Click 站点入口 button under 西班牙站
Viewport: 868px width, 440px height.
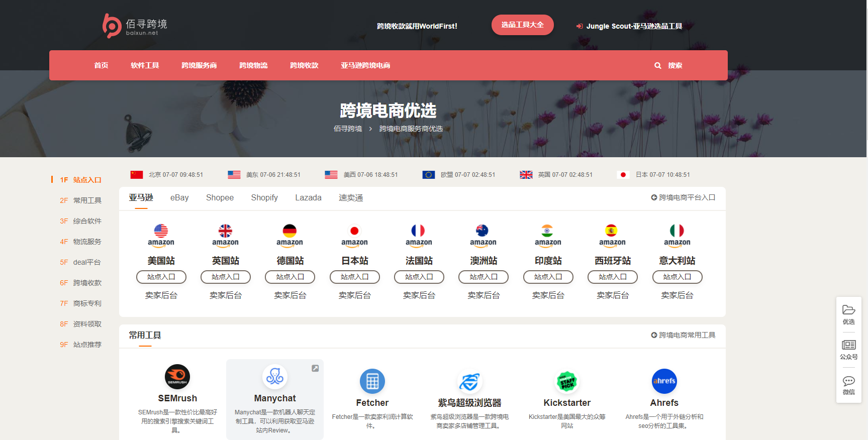pos(613,277)
